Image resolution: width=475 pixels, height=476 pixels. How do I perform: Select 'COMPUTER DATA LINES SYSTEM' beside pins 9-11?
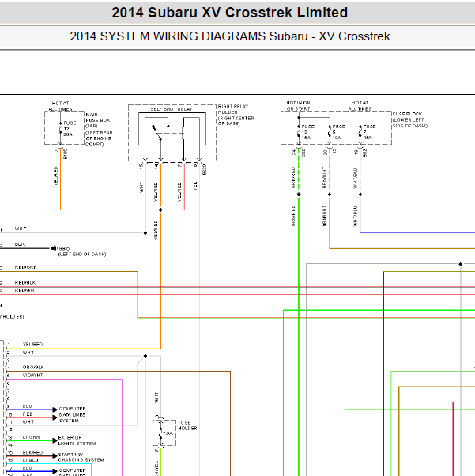click(x=72, y=414)
